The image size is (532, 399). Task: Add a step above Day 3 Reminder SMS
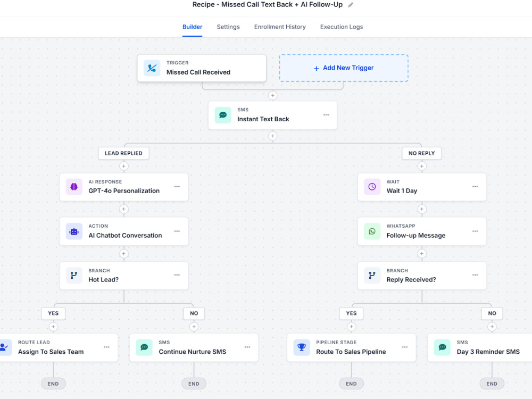coord(492,327)
